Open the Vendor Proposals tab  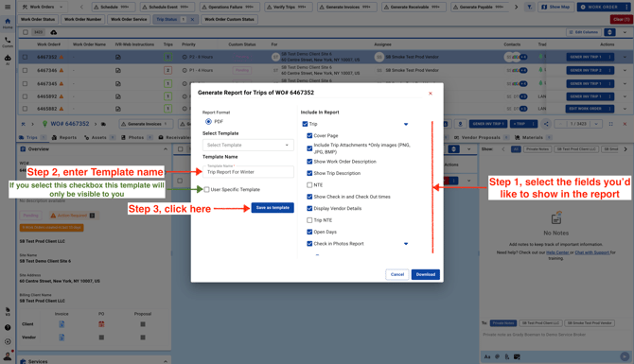[481, 137]
